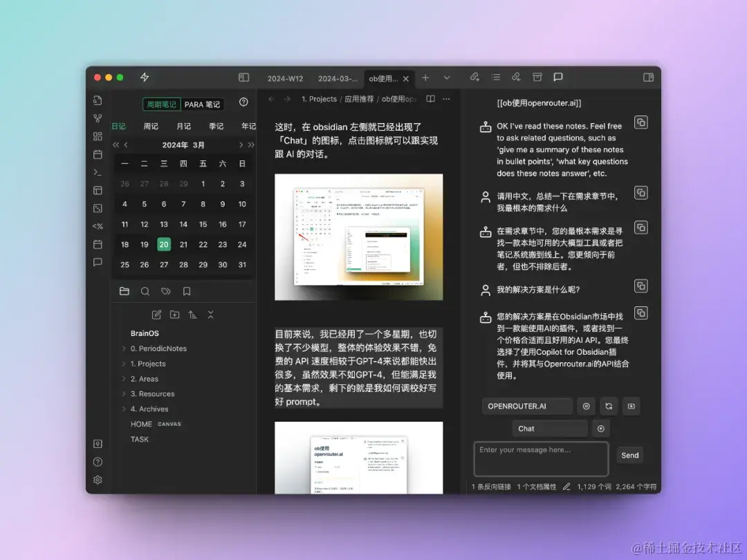Navigate back in note history

pos(272,99)
